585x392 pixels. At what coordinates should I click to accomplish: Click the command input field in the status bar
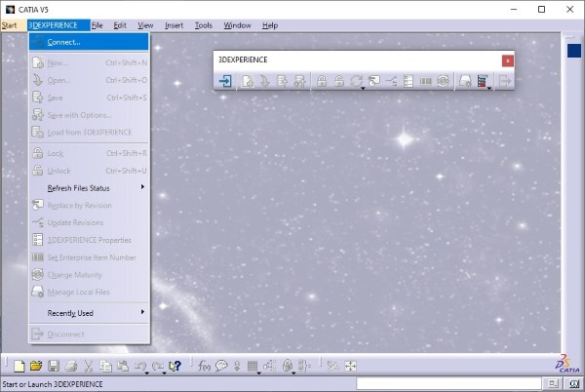(x=448, y=383)
